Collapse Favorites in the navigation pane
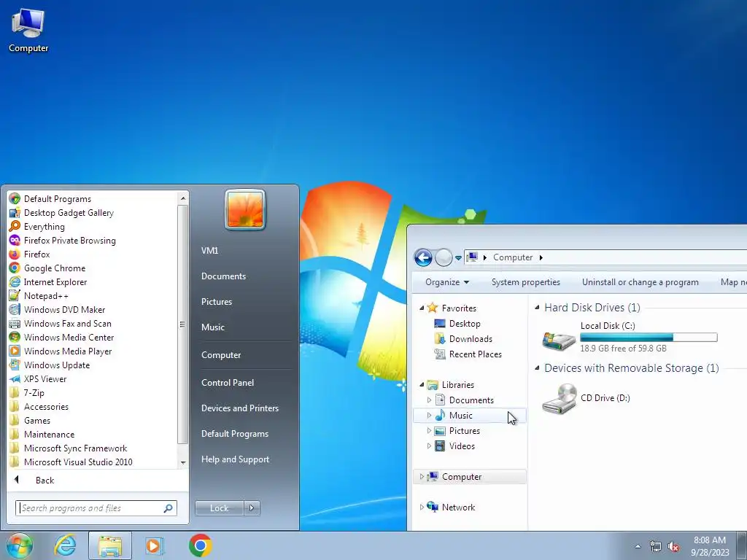Screen dimensions: 747x560 pyautogui.click(x=422, y=308)
